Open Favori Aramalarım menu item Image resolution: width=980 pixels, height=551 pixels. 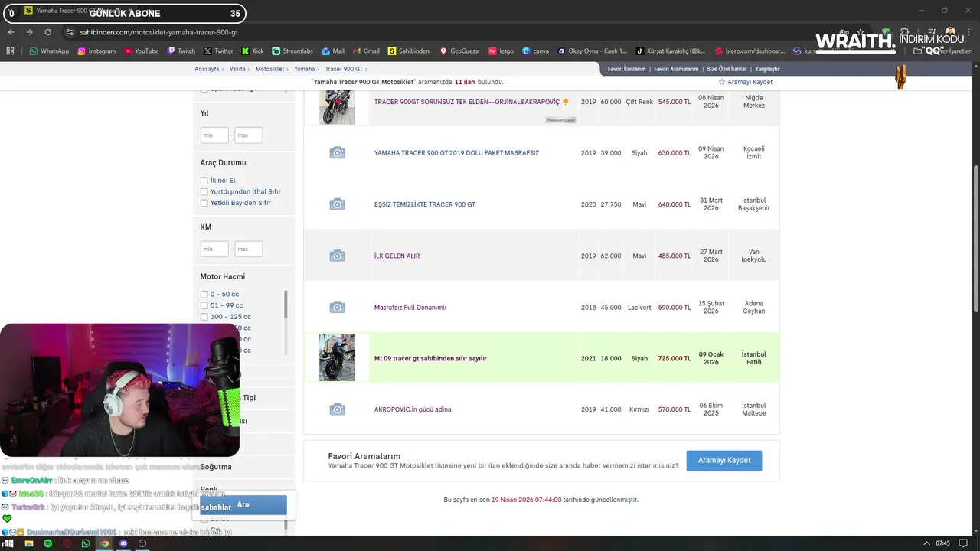(675, 69)
